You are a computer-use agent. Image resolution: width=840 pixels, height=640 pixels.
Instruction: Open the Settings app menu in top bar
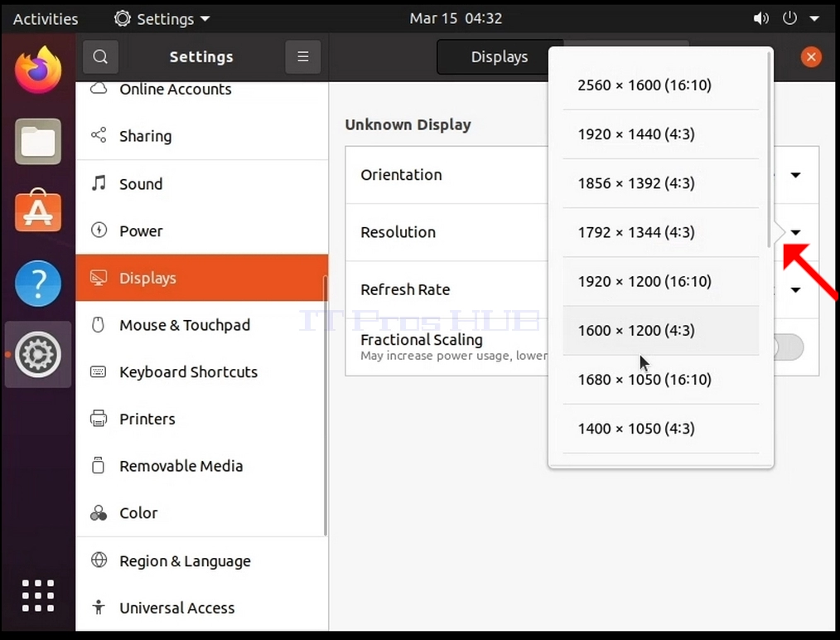[162, 19]
